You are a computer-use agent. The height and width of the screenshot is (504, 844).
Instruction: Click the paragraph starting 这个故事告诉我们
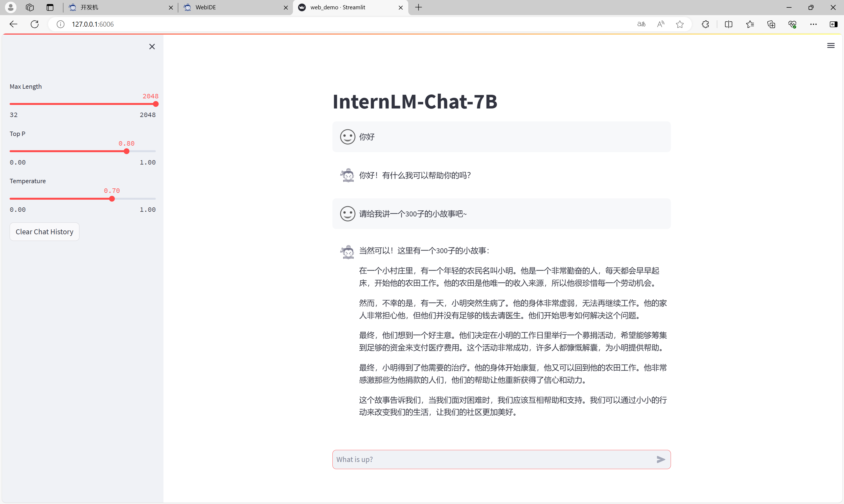(x=513, y=406)
